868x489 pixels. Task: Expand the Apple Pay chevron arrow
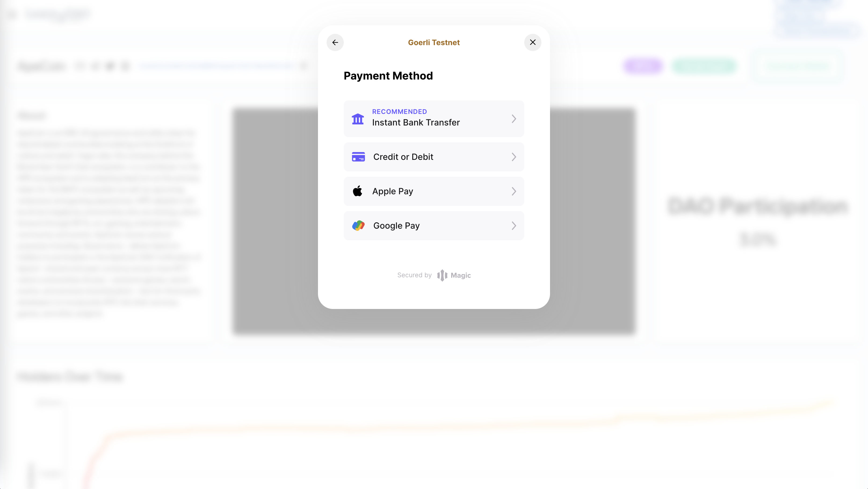click(513, 191)
